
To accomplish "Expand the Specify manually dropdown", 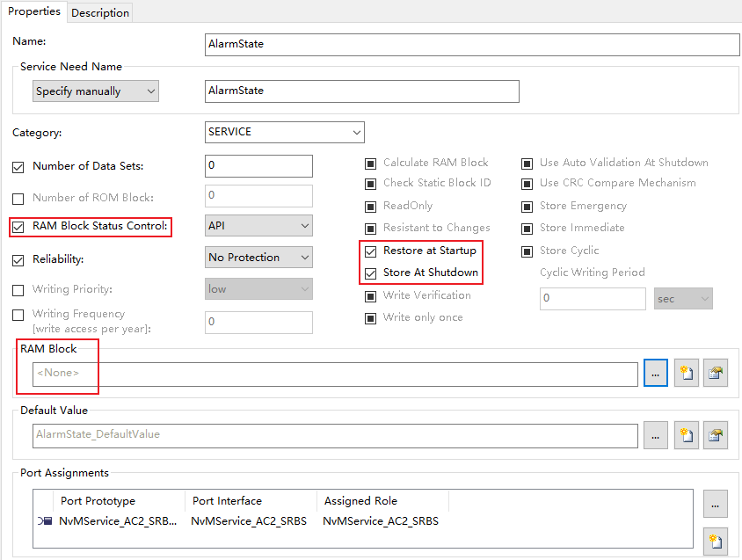I will [x=95, y=91].
